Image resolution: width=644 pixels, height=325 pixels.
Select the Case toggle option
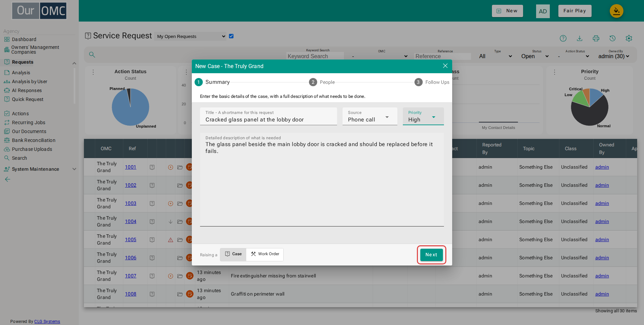coord(233,254)
